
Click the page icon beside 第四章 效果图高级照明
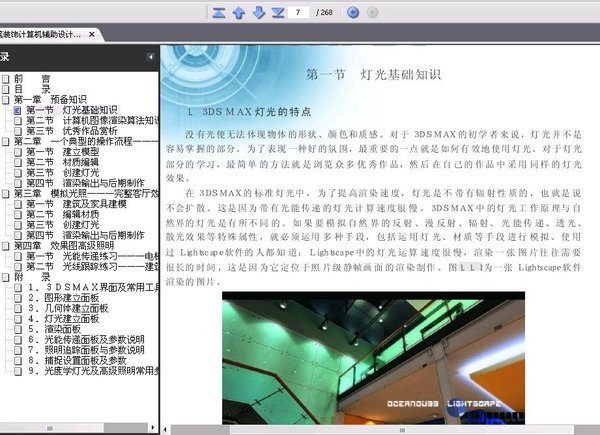pos(5,246)
